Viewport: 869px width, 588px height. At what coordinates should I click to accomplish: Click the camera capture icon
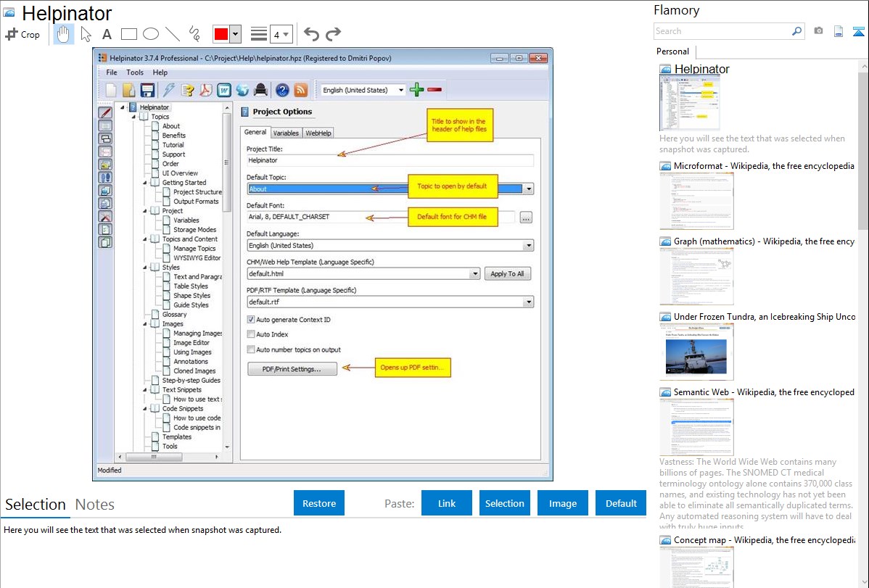point(818,31)
